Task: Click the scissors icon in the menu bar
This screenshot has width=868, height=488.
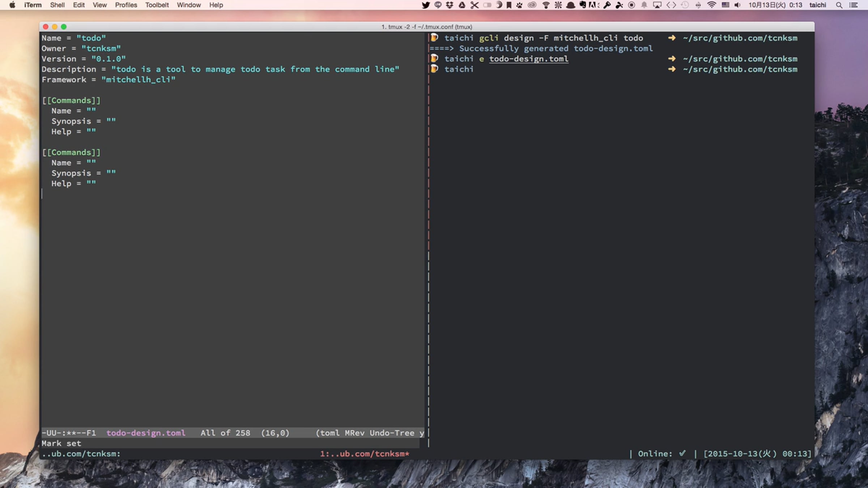Action: tap(475, 5)
